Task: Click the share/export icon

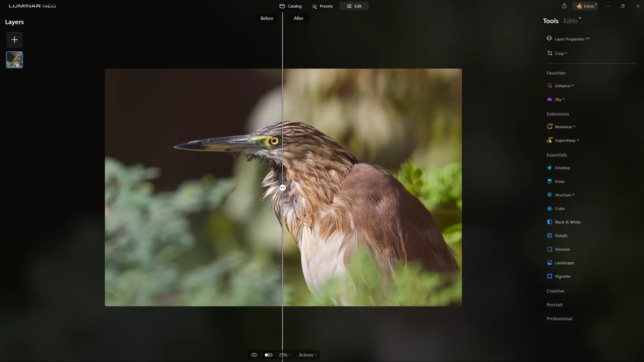Action: [x=564, y=6]
